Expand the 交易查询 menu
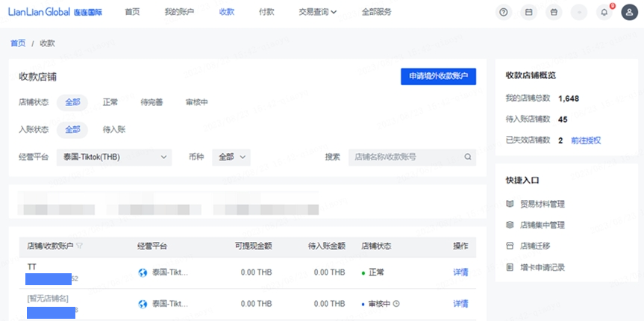 pos(317,12)
